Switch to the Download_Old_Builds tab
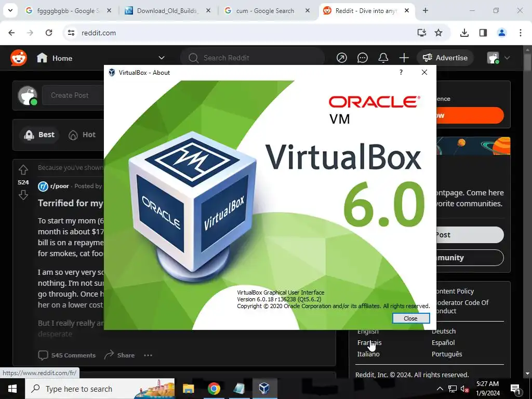 pyautogui.click(x=167, y=11)
